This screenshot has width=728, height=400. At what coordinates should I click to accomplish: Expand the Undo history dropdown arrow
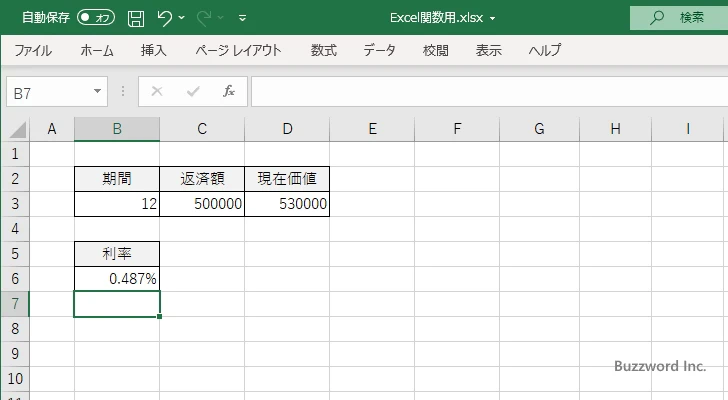(x=182, y=18)
